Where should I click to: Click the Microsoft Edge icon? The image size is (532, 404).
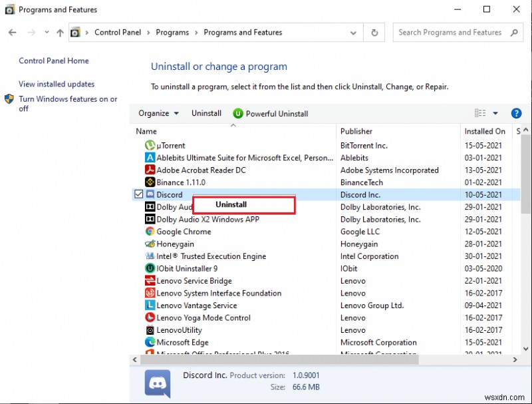point(150,342)
